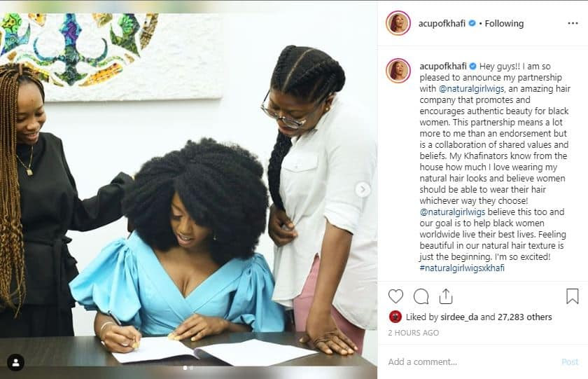Click the Post comment button
This screenshot has height=379, width=588.
click(570, 361)
